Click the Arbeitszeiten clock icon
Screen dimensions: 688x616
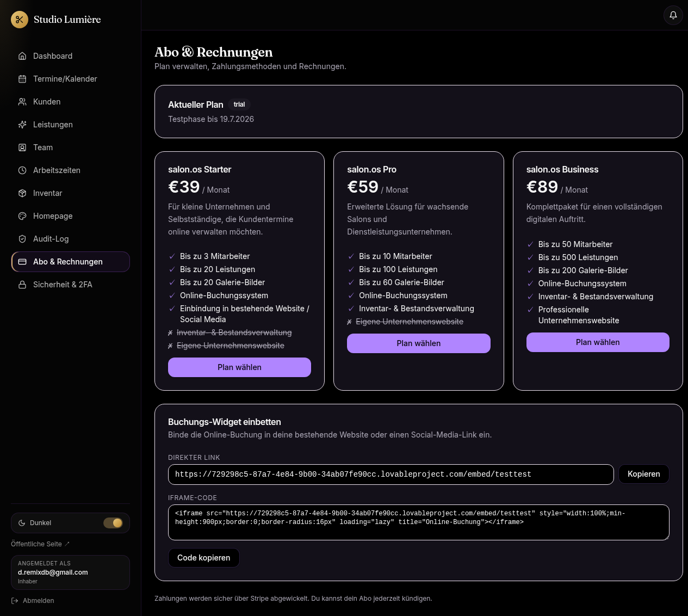[x=22, y=170]
